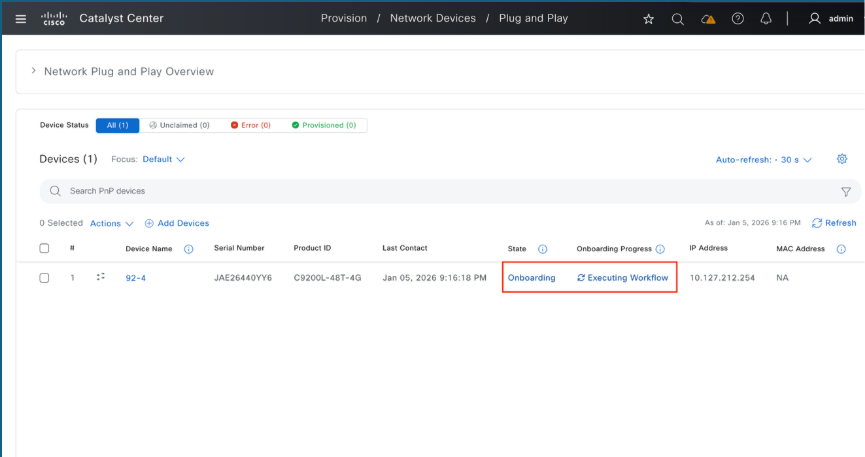Sort by Last Contact column header

tap(405, 248)
